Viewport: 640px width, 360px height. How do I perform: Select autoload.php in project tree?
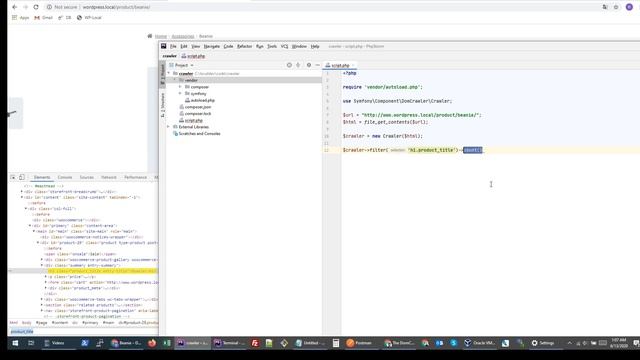pyautogui.click(x=200, y=100)
